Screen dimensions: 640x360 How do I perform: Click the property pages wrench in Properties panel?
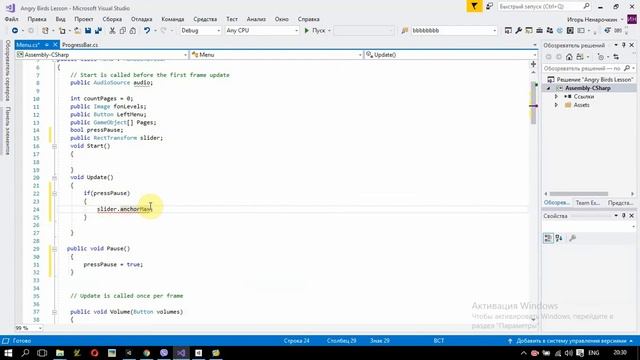tap(573, 238)
